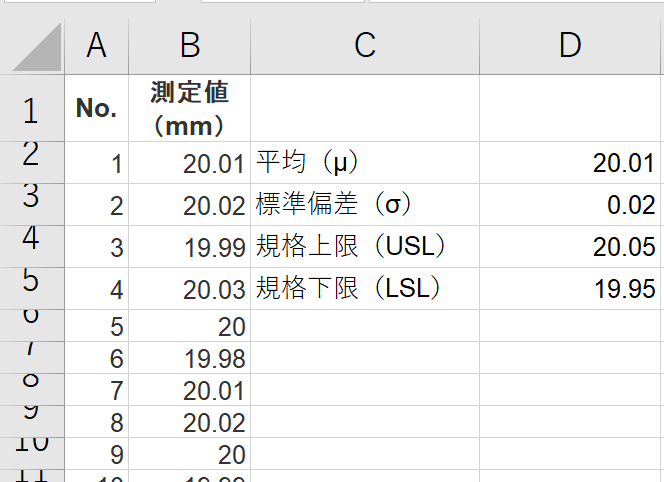664x482 pixels.
Task: Click the 測定値（mm） header cell
Action: (190, 108)
